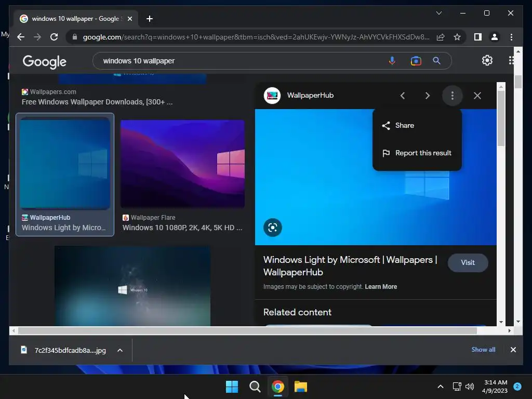The image size is (532, 399).
Task: Search inside image with Lens button
Action: click(272, 228)
